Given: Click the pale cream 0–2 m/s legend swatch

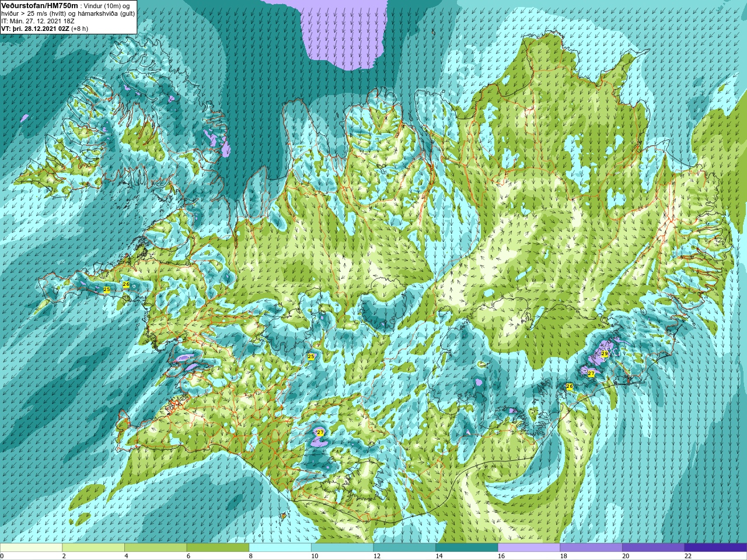Looking at the screenshot, I should pos(31,548).
